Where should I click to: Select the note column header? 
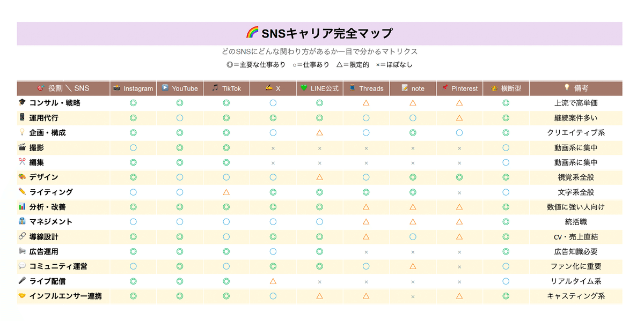413,88
